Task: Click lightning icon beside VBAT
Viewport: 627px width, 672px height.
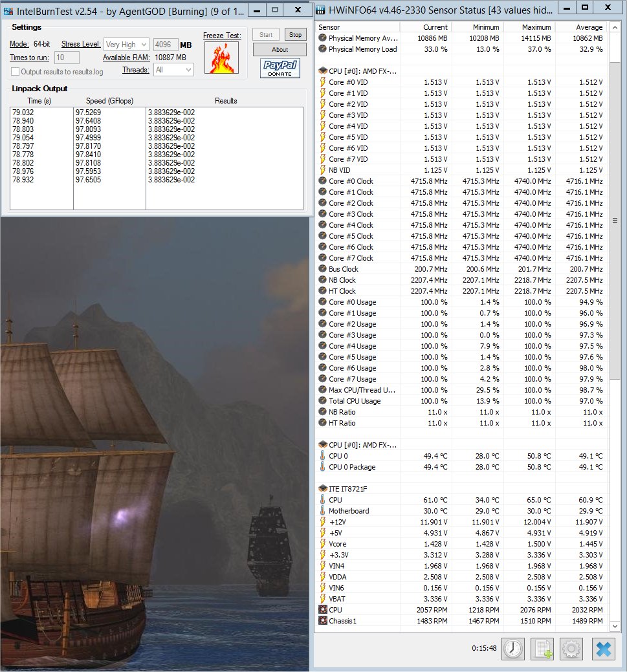Action: [322, 598]
